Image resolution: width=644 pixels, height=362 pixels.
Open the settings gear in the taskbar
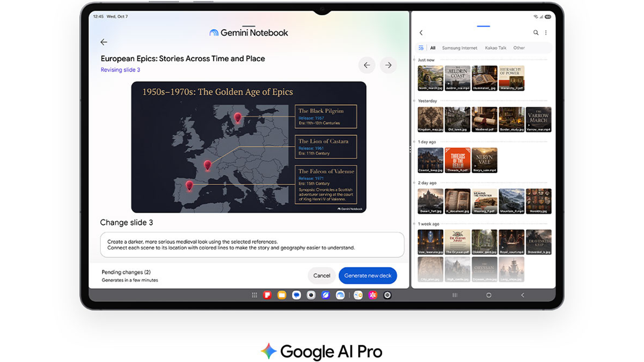tap(387, 295)
